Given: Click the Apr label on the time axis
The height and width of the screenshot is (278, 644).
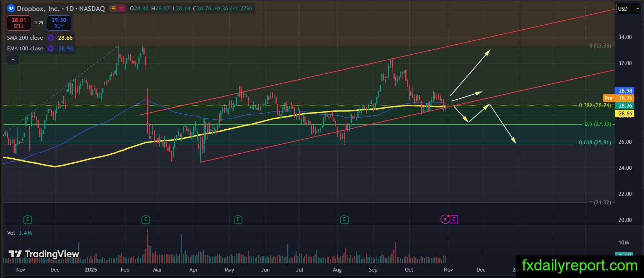Looking at the screenshot, I should 193,270.
